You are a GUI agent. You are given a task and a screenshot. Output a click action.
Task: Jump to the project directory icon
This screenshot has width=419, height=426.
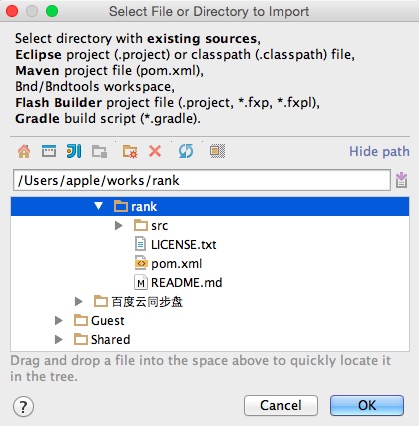74,151
